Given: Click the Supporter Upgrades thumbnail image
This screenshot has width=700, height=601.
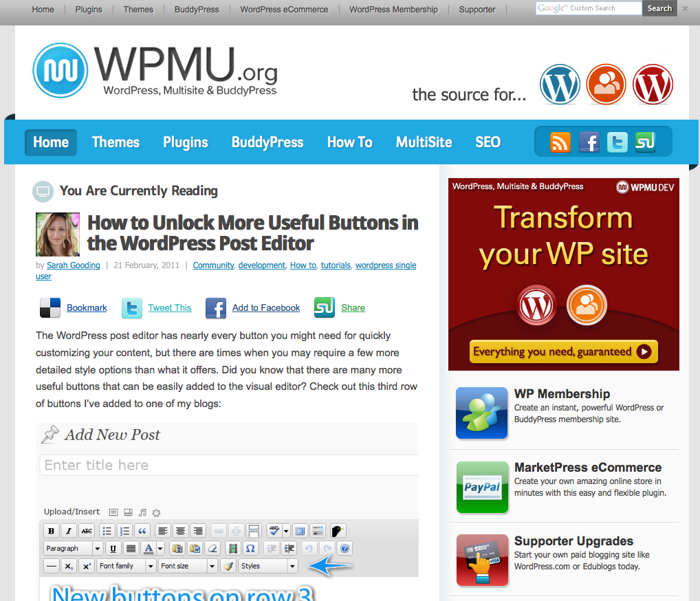Looking at the screenshot, I should (482, 560).
